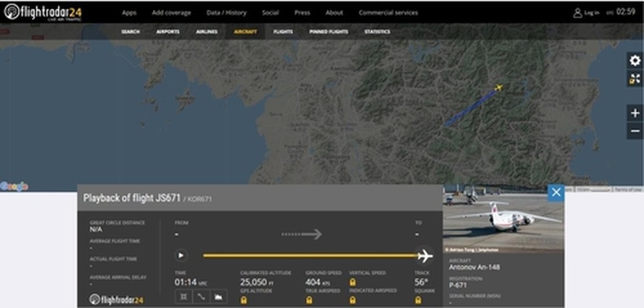Open the Add coverage link
Screen dimensions: 644x308
pyautogui.click(x=171, y=13)
